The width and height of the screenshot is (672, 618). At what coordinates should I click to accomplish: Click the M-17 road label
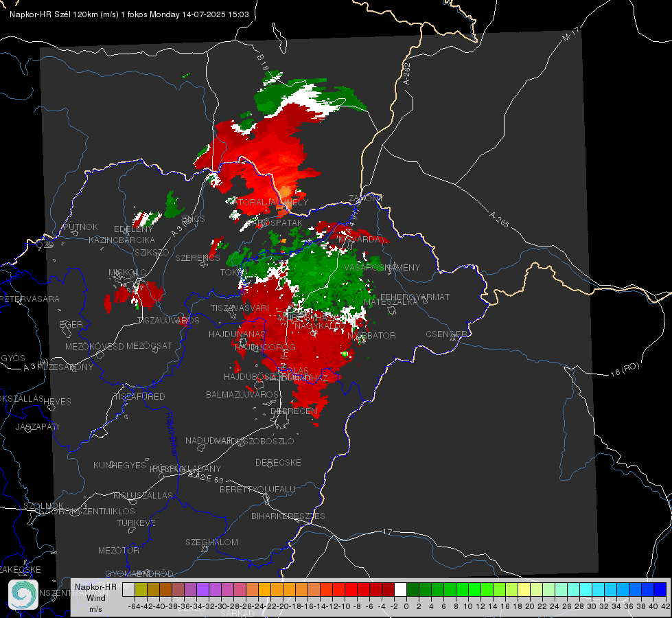pyautogui.click(x=570, y=34)
